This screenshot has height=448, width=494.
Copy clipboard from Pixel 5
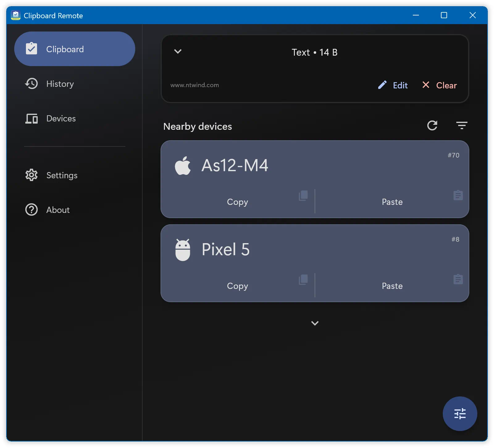238,286
